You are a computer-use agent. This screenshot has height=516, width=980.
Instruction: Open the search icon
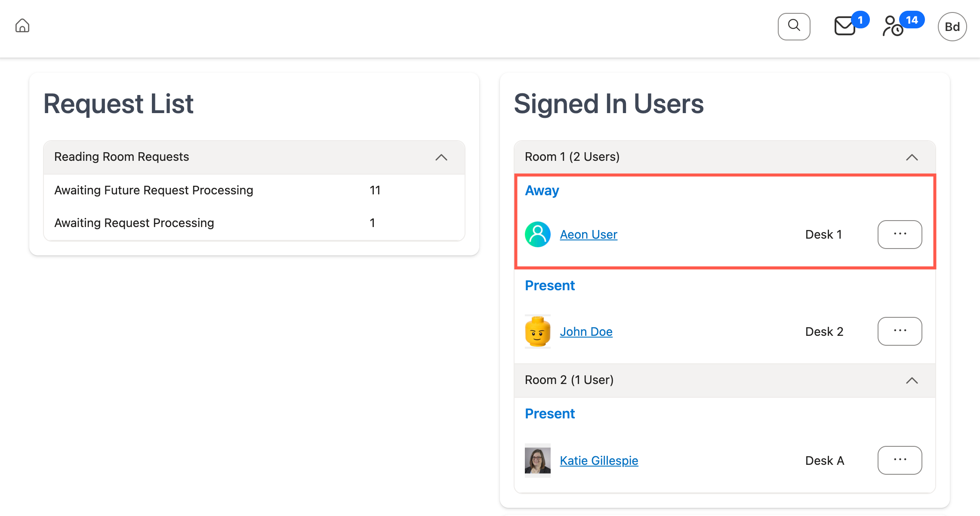click(x=794, y=26)
